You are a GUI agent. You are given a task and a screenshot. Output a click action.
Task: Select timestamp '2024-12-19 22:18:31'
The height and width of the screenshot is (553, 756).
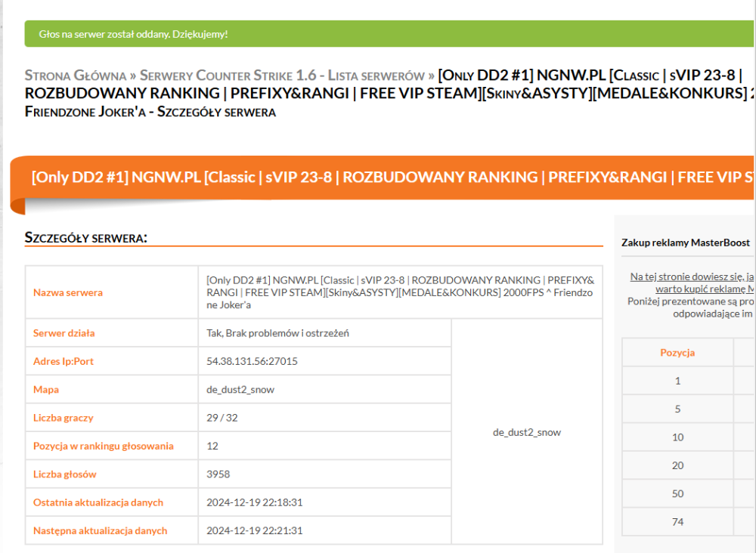pos(254,502)
